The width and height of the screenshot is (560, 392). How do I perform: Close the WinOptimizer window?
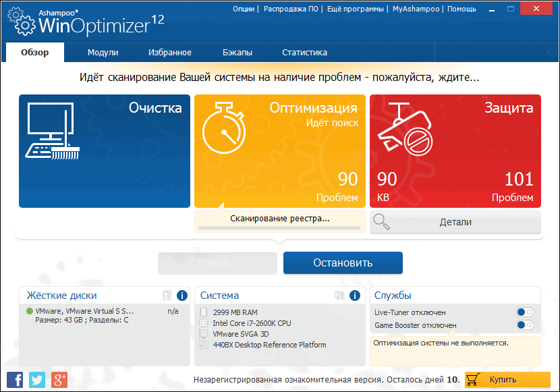tap(536, 9)
